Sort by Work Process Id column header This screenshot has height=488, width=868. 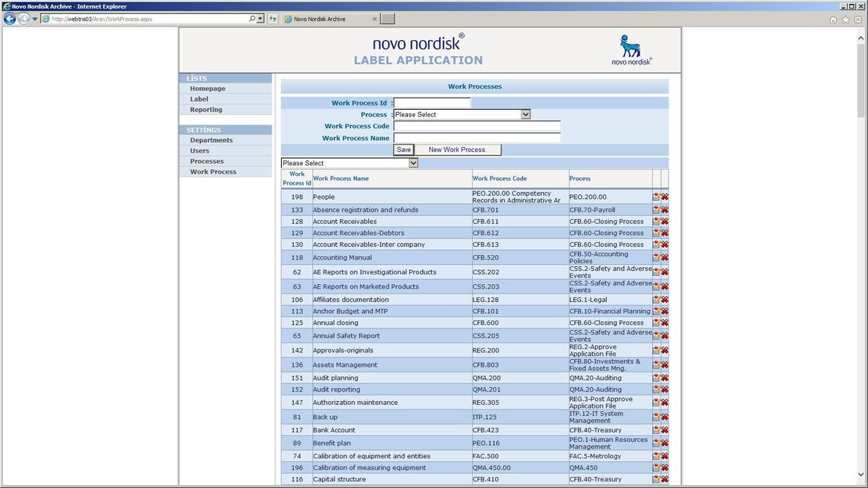[x=297, y=179]
